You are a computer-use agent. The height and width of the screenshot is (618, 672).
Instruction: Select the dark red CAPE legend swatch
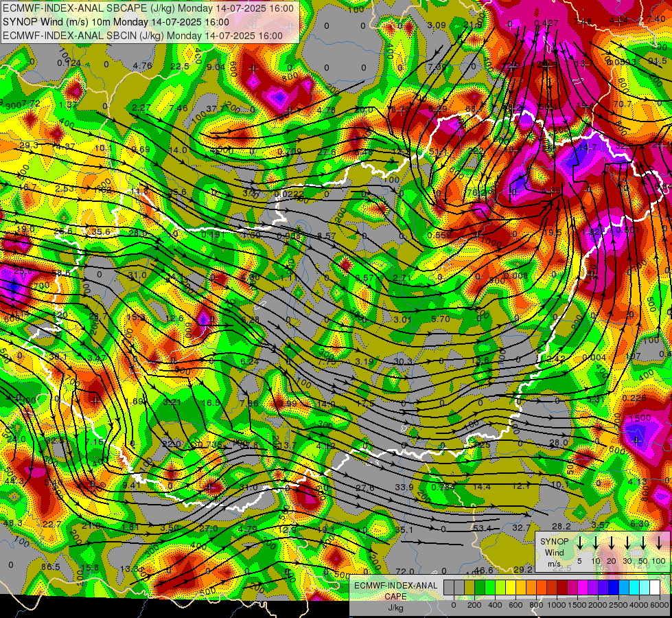[x=562, y=587]
